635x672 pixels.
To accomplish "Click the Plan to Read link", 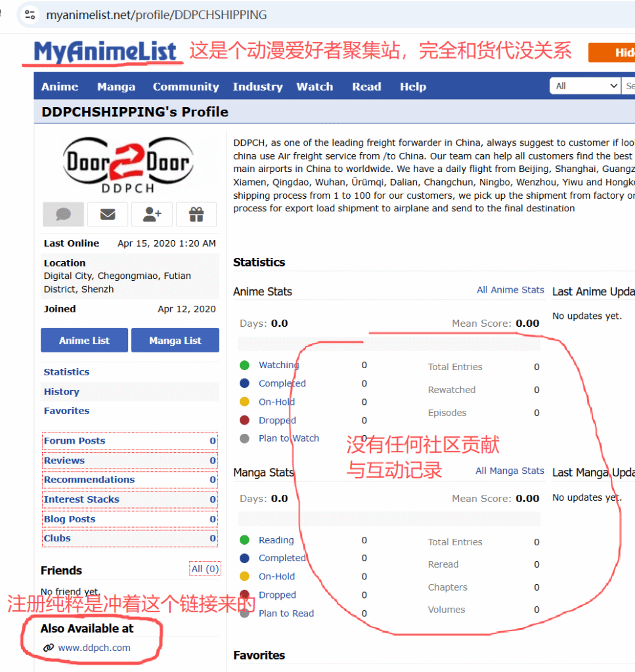I will click(x=286, y=614).
